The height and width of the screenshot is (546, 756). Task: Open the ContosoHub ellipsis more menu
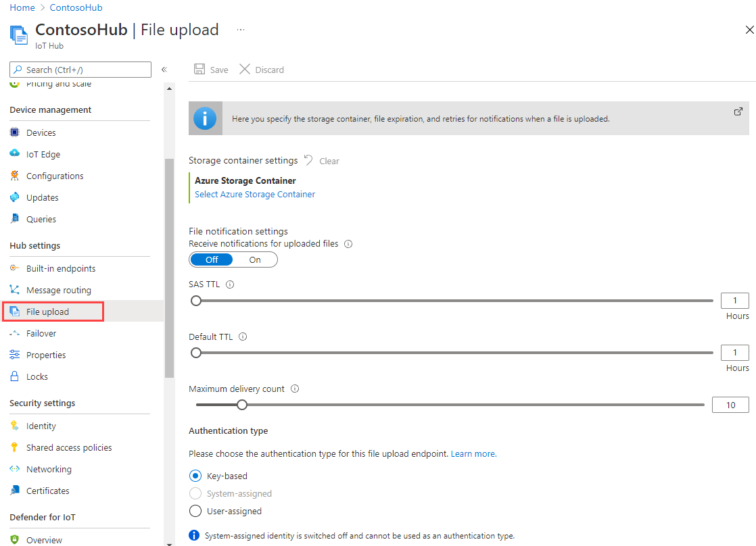point(241,30)
